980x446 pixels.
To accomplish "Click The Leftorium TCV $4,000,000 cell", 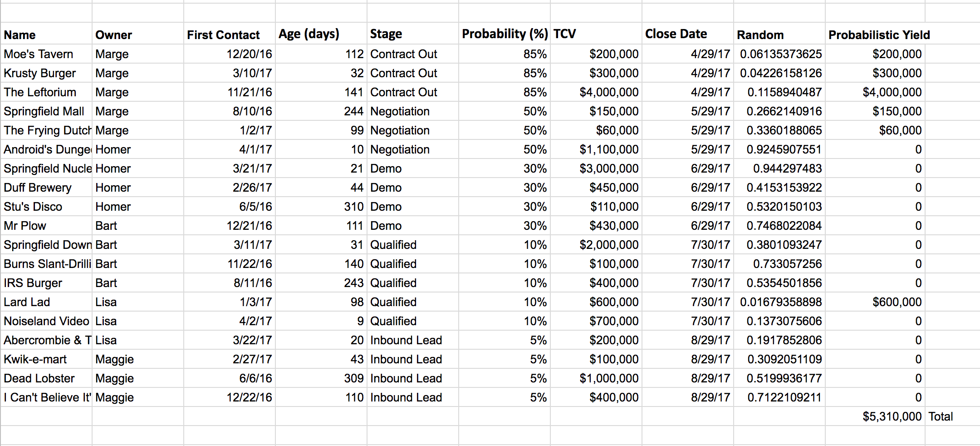I will (x=596, y=92).
